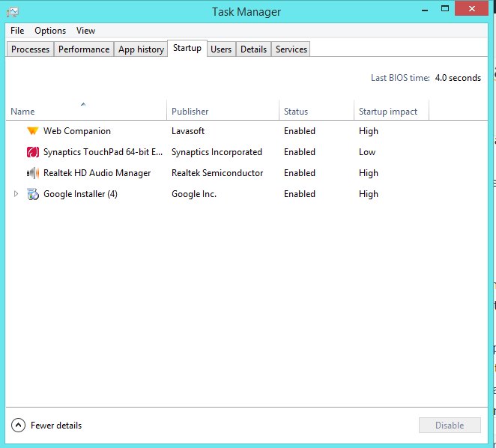Maximize the Task Manager window
Viewport: 496px width, 448px height.
[x=445, y=9]
